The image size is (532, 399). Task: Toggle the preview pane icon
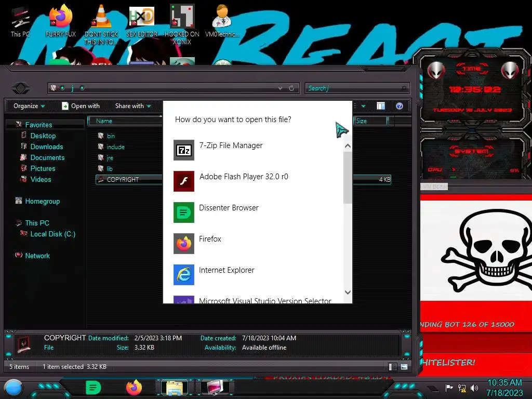coord(381,106)
